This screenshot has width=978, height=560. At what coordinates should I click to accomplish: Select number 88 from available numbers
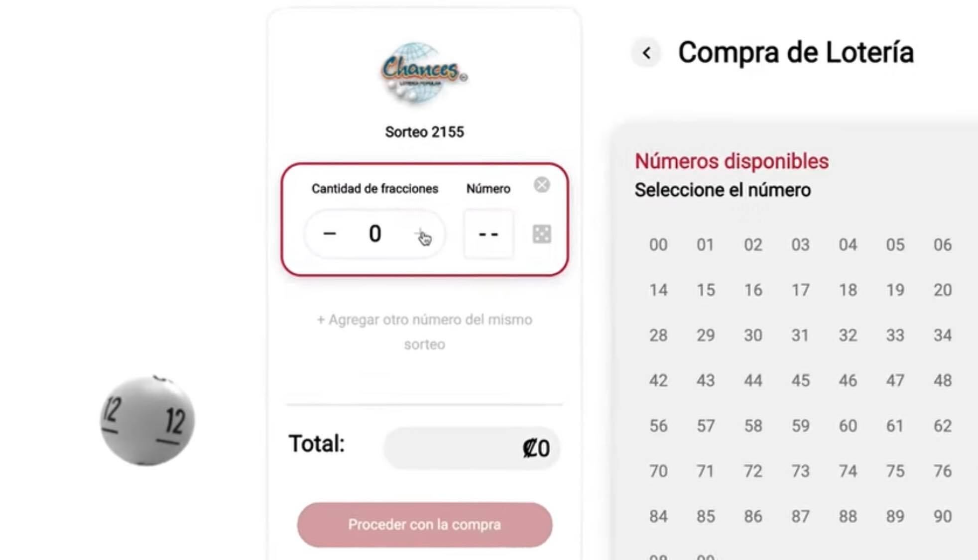[x=848, y=517]
